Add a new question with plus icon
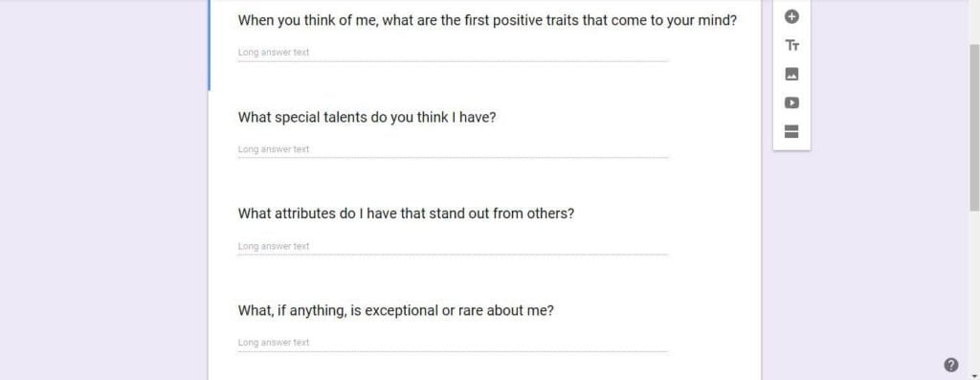Viewport: 980px width, 380px height. coord(791,17)
